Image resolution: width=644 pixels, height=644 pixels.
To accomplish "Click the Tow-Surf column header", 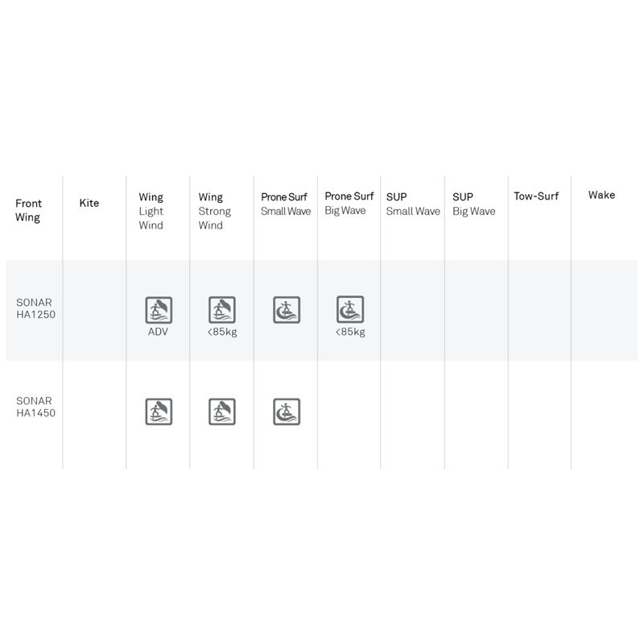I will click(536, 196).
